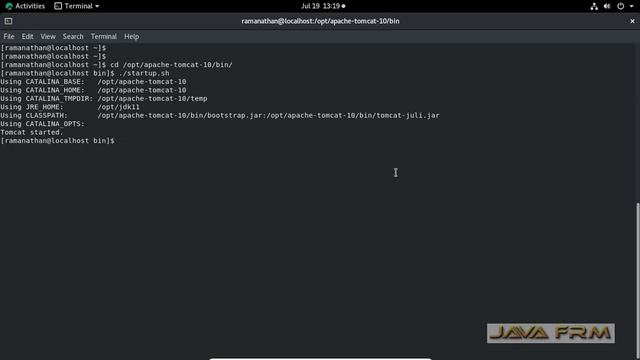The image size is (640, 360).
Task: Open the Search menu
Action: 73,36
